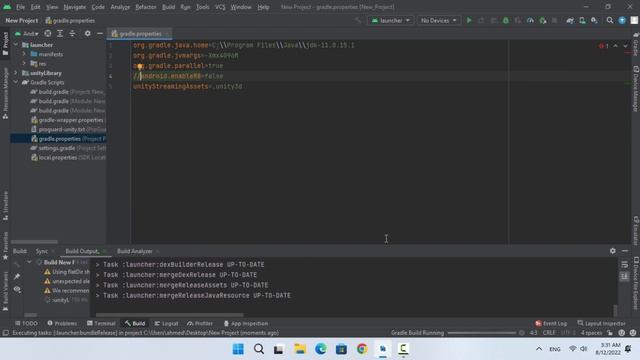Toggle the Device Manager right-side tab
640x360 pixels.
pos(636,89)
